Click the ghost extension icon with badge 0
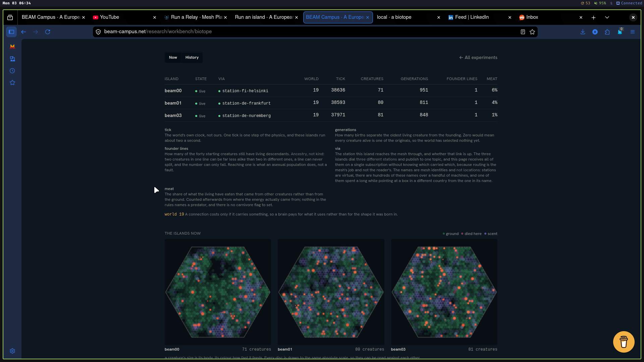644x362 pixels. [x=620, y=32]
